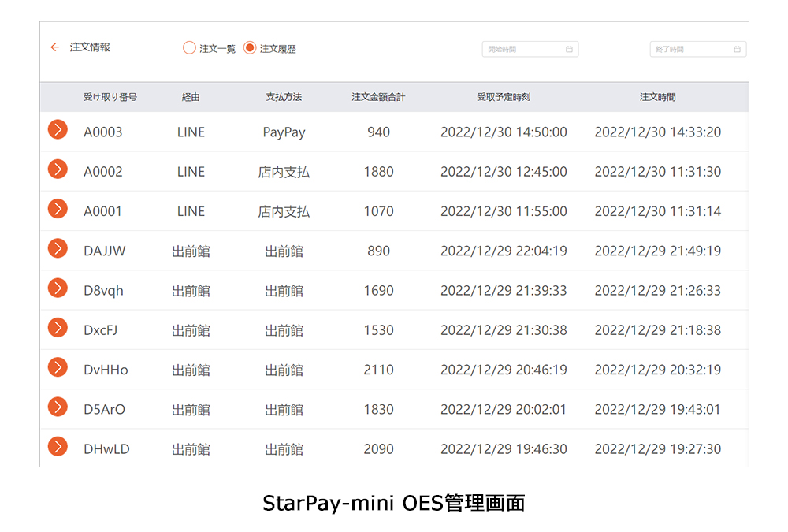Click LINE in the A0003 row
This screenshot has height=532, width=788.
click(191, 132)
